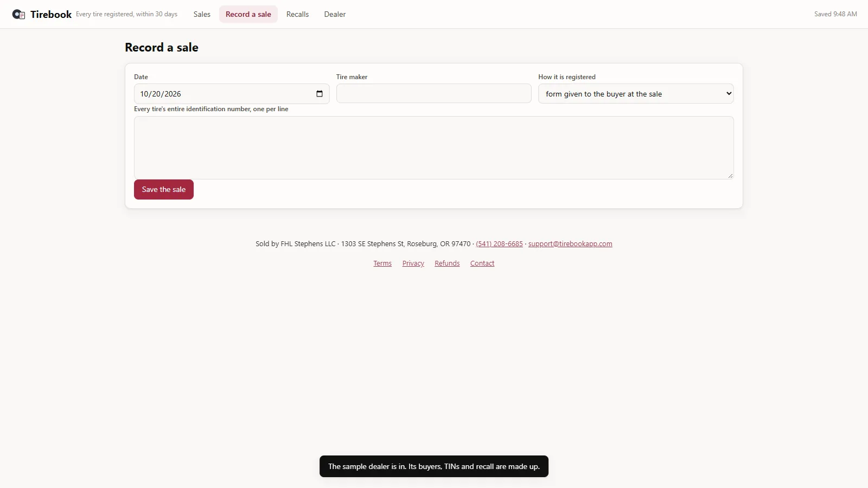
Task: Open the Privacy link
Action: 413,264
